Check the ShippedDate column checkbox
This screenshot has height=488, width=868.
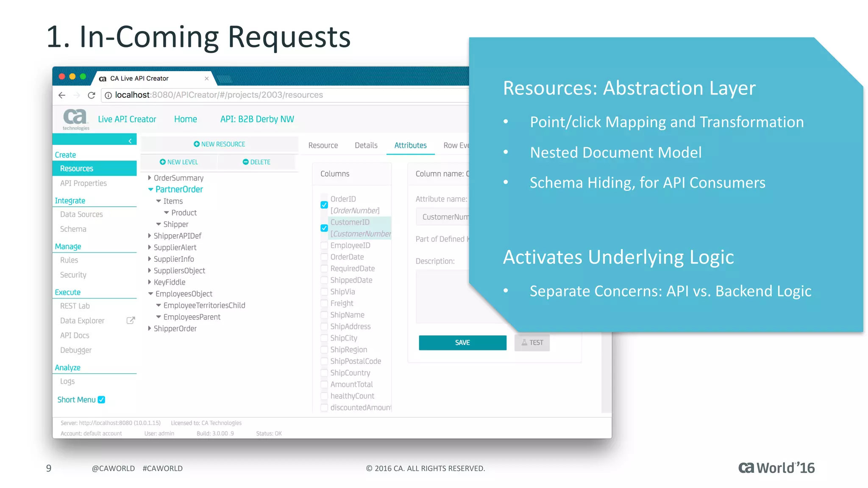324,280
